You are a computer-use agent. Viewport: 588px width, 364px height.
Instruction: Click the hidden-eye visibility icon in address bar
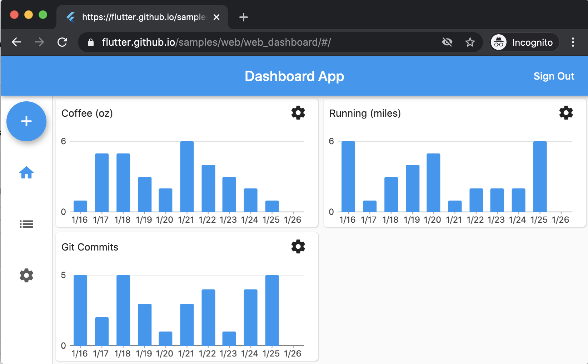click(447, 42)
